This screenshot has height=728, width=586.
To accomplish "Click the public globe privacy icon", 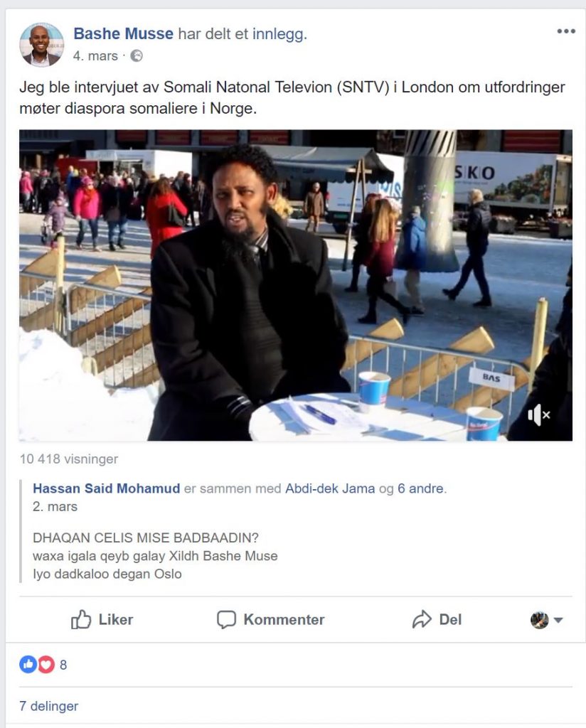I will pos(137,56).
